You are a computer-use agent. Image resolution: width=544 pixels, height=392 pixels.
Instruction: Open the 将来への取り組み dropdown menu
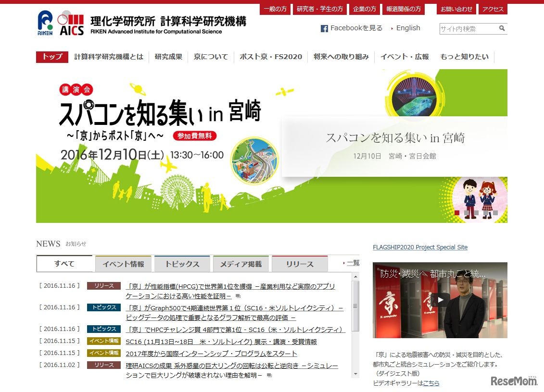341,57
